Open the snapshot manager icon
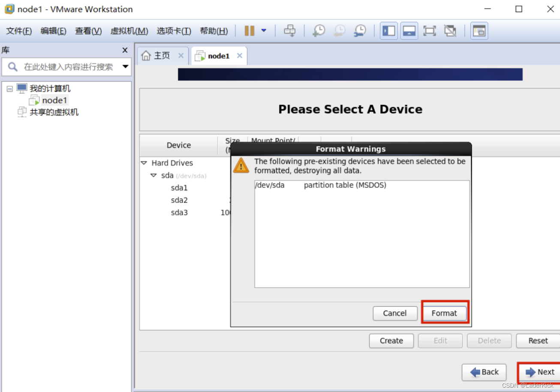Screen dimensions: 560x392 (360, 31)
